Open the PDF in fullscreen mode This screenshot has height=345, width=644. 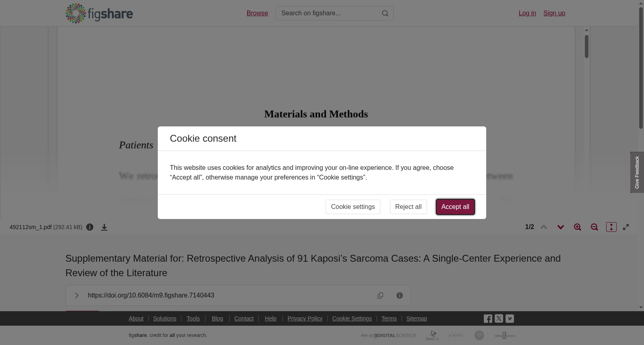click(x=626, y=227)
